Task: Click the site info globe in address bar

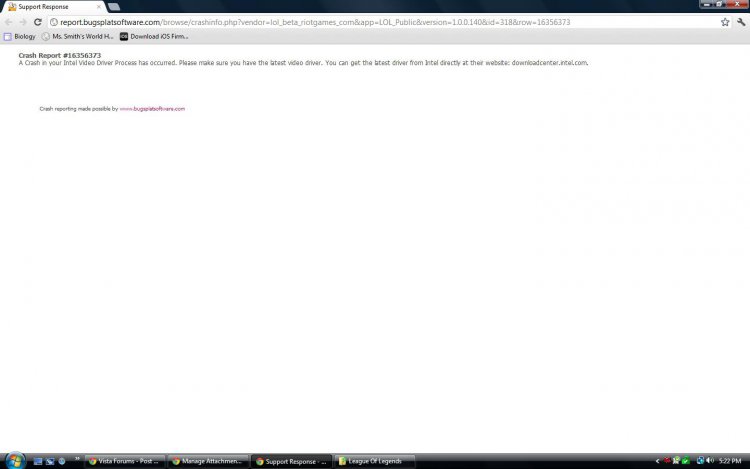Action: (54, 22)
